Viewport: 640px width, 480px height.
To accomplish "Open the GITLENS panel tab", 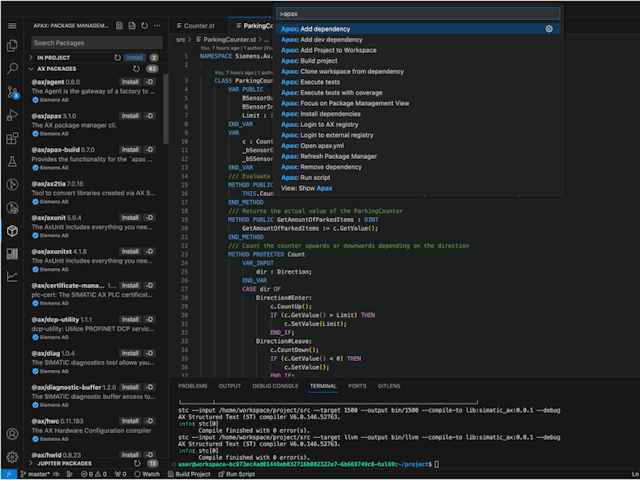I will [389, 386].
